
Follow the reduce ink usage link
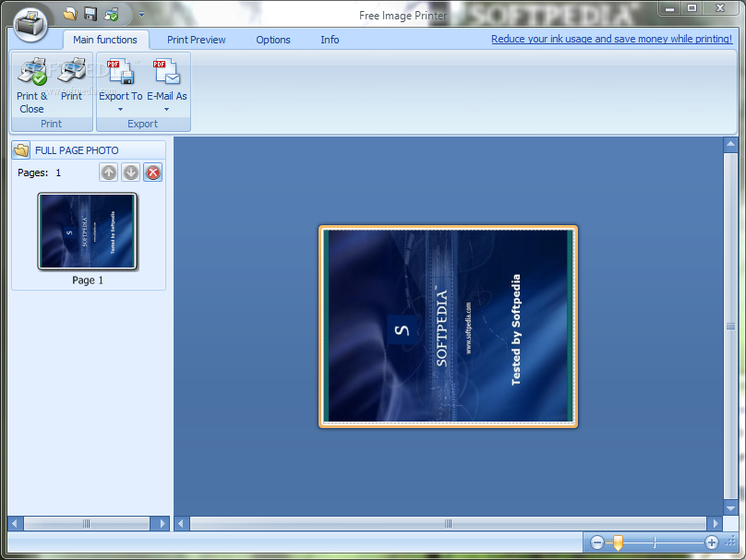tap(611, 39)
